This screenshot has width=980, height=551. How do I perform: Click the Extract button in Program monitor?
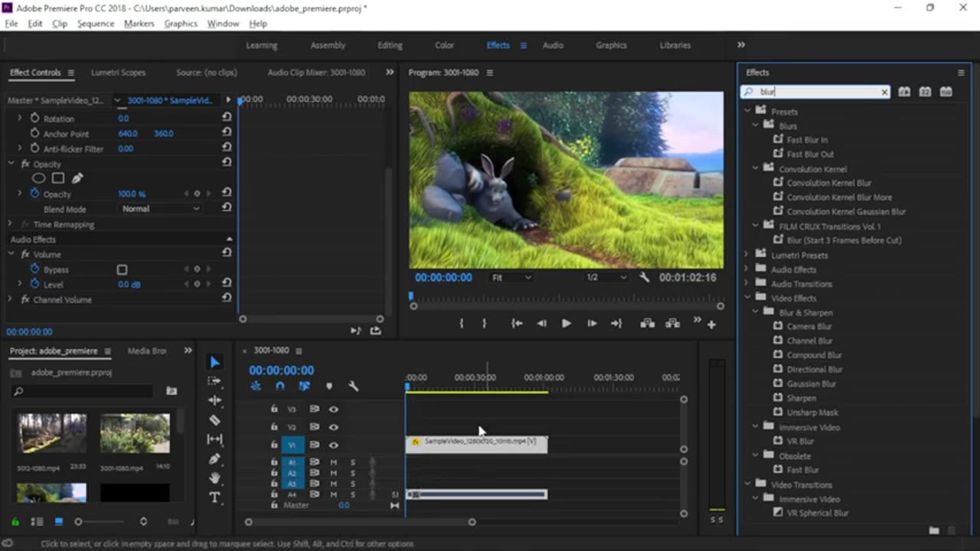coord(672,324)
